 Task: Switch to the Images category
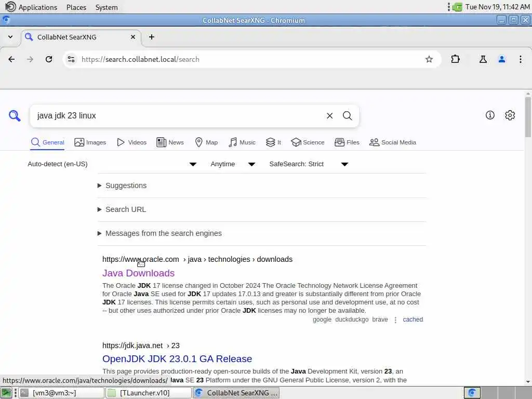(90, 142)
